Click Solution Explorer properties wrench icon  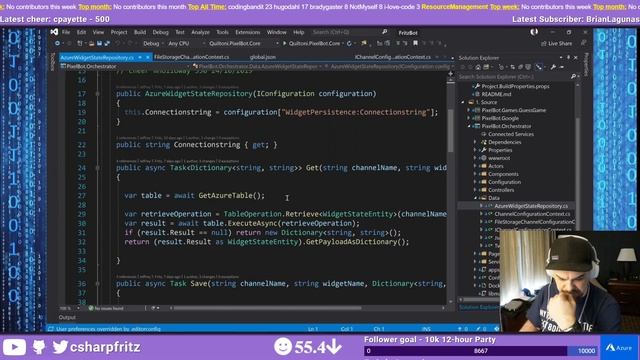pyautogui.click(x=553, y=67)
